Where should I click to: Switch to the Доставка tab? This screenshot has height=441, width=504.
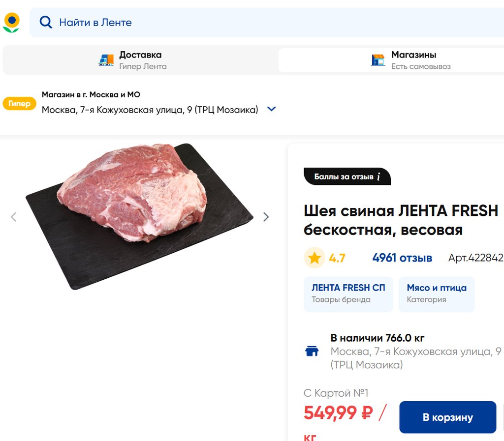click(x=140, y=60)
